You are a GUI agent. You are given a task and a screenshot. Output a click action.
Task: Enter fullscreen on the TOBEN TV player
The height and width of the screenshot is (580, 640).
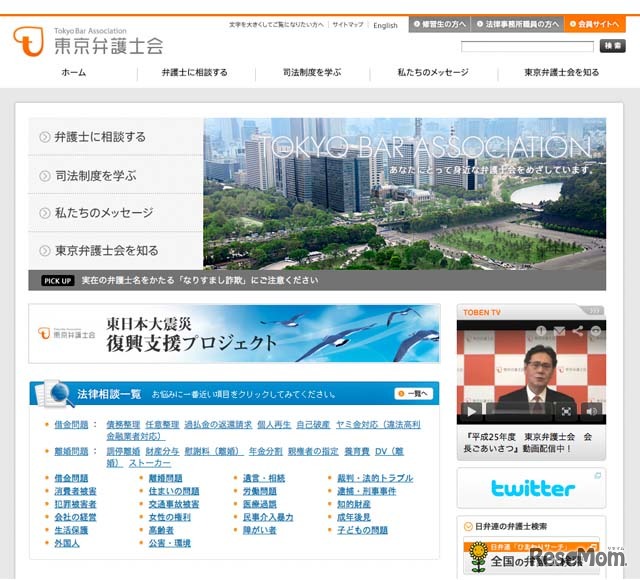pos(566,411)
